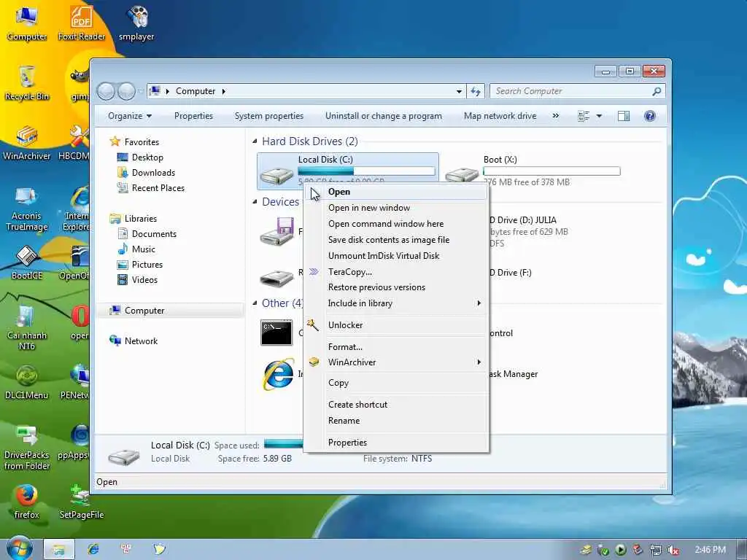Viewport: 747px width, 560px height.
Task: Click Map network drive button
Action: 500,116
